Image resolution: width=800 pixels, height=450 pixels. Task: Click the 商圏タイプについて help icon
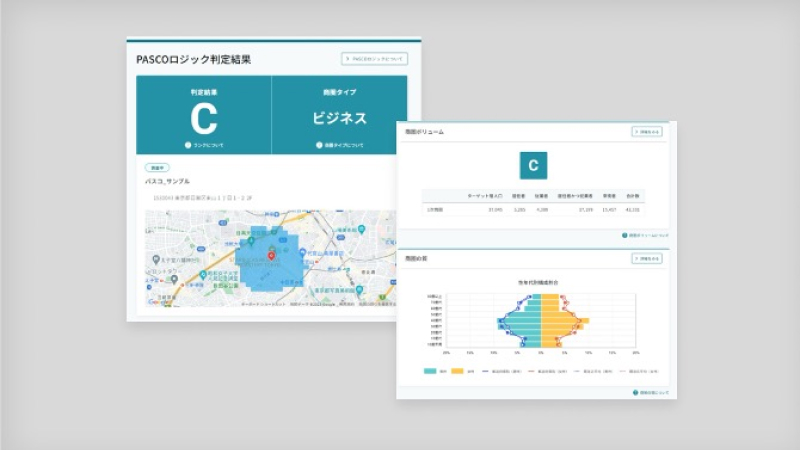tap(319, 145)
